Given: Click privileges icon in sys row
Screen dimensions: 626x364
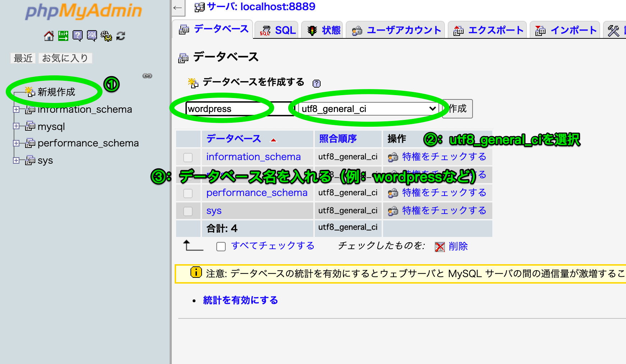Looking at the screenshot, I should tap(393, 211).
